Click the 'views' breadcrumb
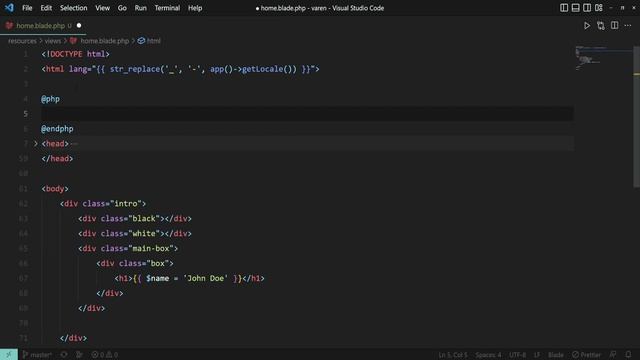This screenshot has height=360, width=640. (53, 41)
